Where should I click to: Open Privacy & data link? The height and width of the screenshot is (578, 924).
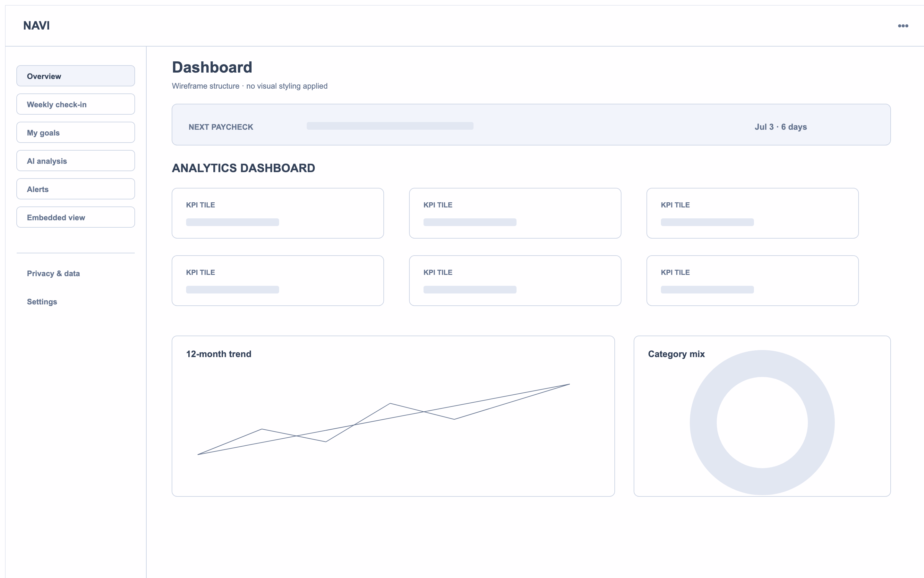(53, 273)
